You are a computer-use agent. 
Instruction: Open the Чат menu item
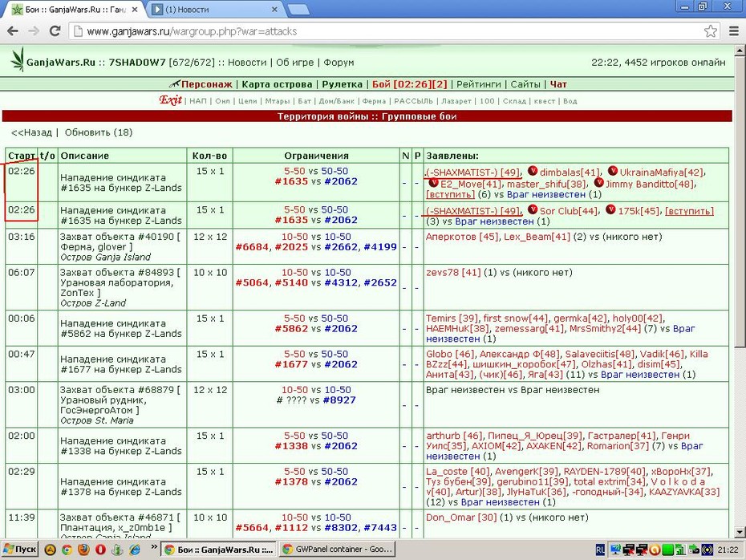558,84
